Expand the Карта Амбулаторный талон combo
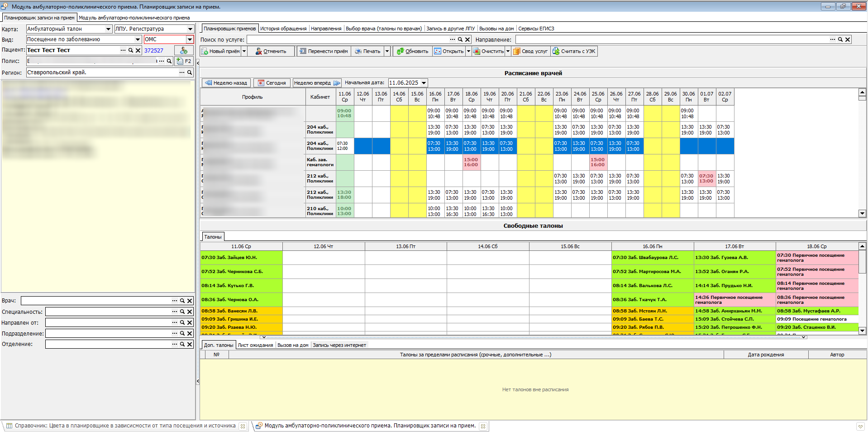Screen dimensions: 868x432 tap(108, 29)
